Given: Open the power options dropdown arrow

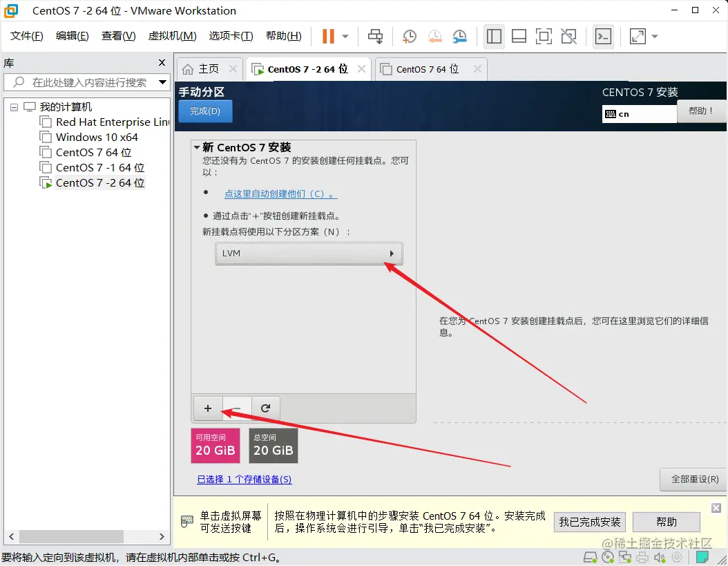Looking at the screenshot, I should coord(345,36).
